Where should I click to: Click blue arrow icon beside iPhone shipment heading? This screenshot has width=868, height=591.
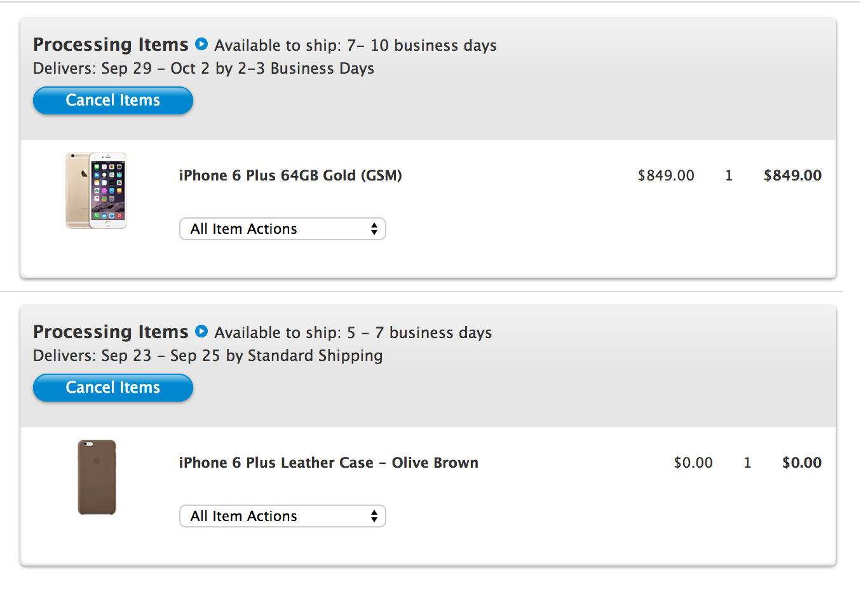coord(201,44)
